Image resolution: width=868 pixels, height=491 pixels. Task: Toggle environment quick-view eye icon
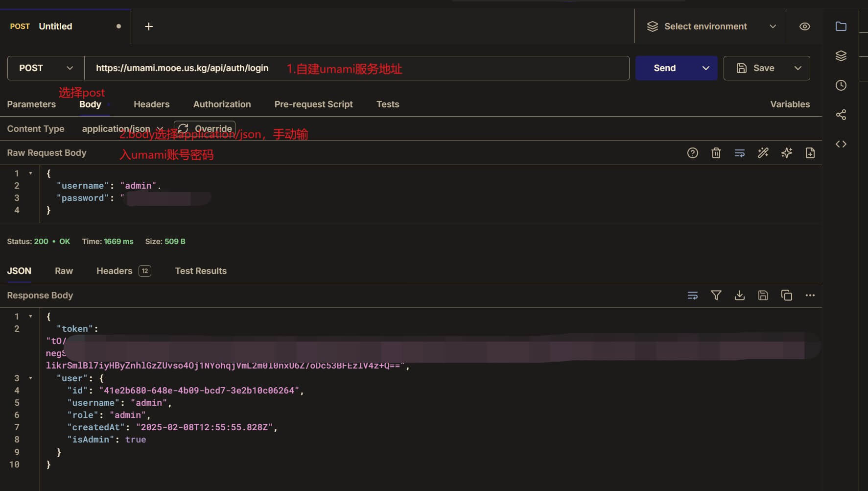[804, 26]
